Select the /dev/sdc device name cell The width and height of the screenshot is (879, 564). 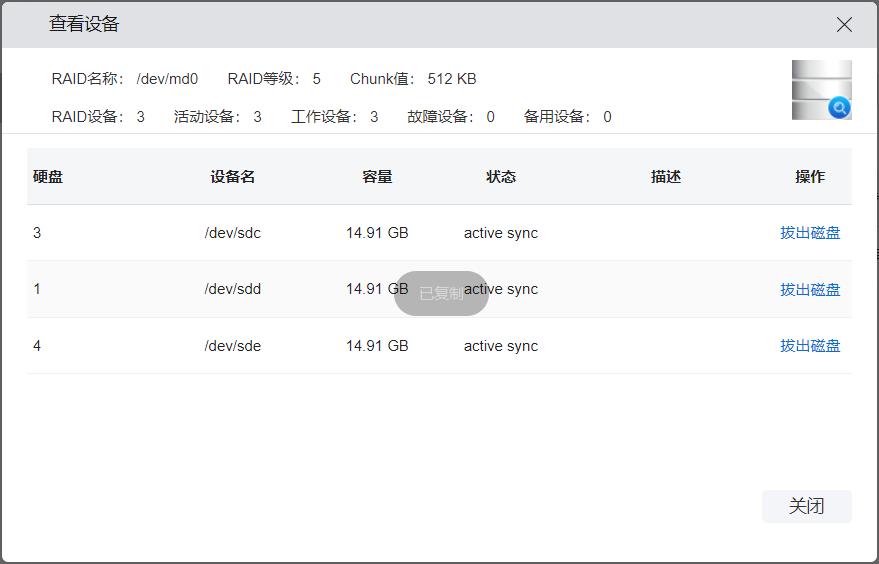tap(232, 233)
